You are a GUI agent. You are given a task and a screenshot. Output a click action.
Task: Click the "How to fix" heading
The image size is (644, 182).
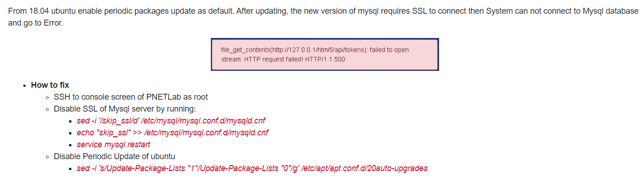tap(50, 85)
